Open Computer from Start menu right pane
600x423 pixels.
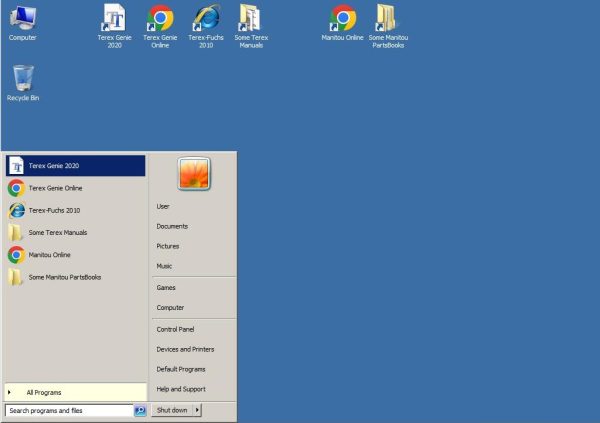[170, 307]
